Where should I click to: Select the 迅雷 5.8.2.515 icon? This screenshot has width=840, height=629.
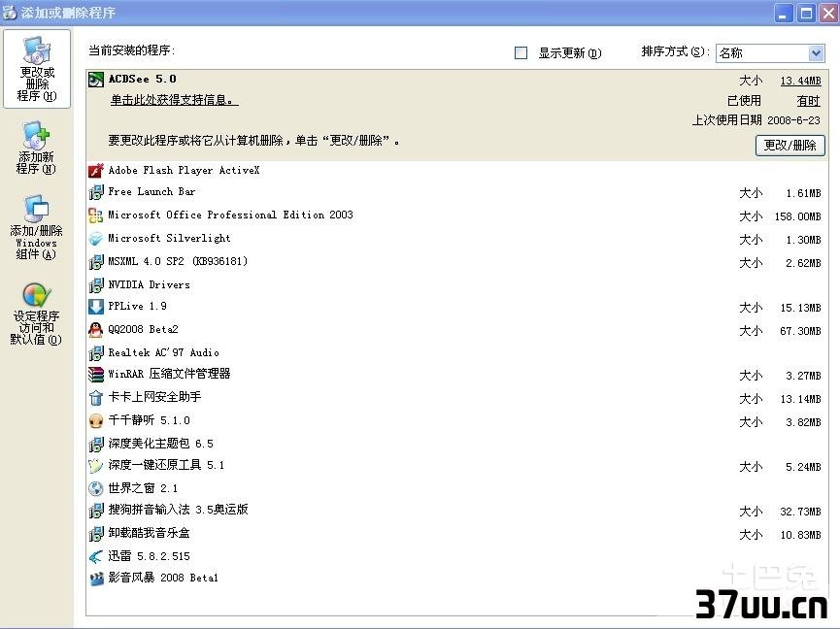[x=96, y=557]
